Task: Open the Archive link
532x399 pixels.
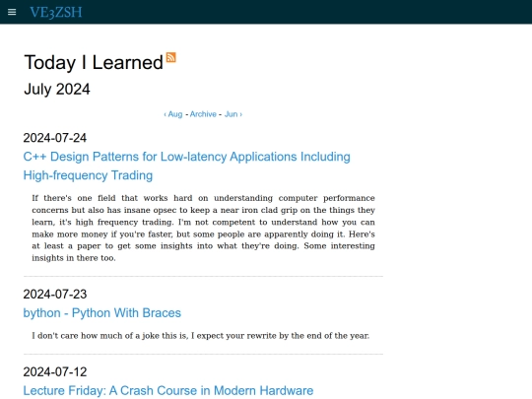Action: pos(203,114)
